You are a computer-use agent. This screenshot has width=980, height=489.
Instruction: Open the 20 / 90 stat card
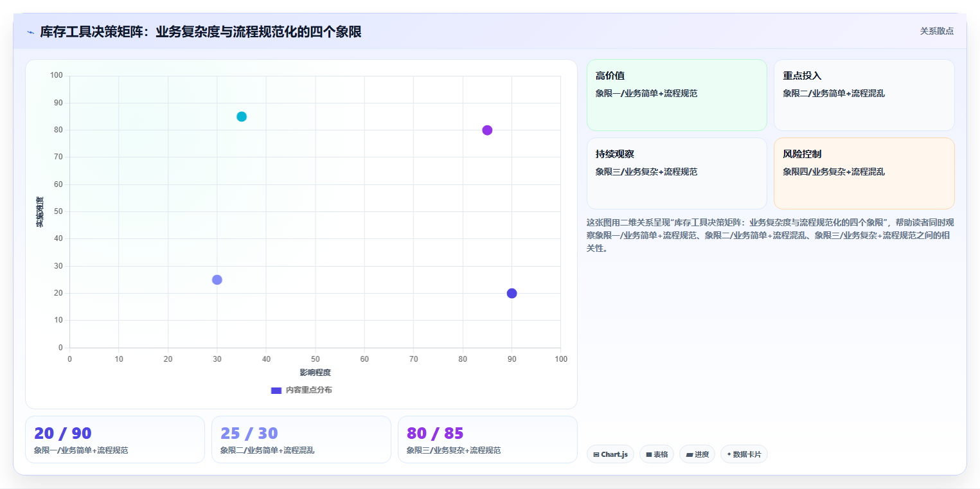click(115, 440)
